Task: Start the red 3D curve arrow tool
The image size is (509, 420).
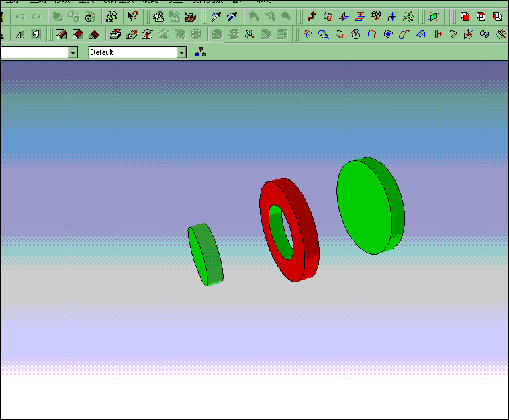Action: (312, 16)
